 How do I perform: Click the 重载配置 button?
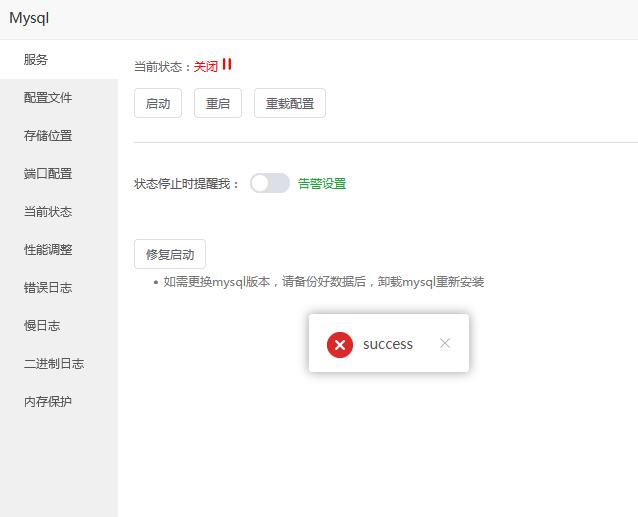(290, 103)
